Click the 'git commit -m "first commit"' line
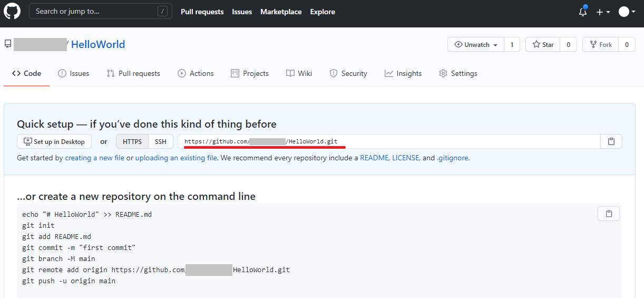 tap(79, 247)
